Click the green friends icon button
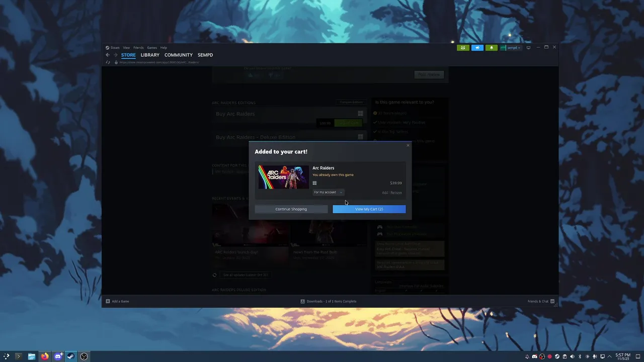The image size is (644, 362). click(463, 48)
